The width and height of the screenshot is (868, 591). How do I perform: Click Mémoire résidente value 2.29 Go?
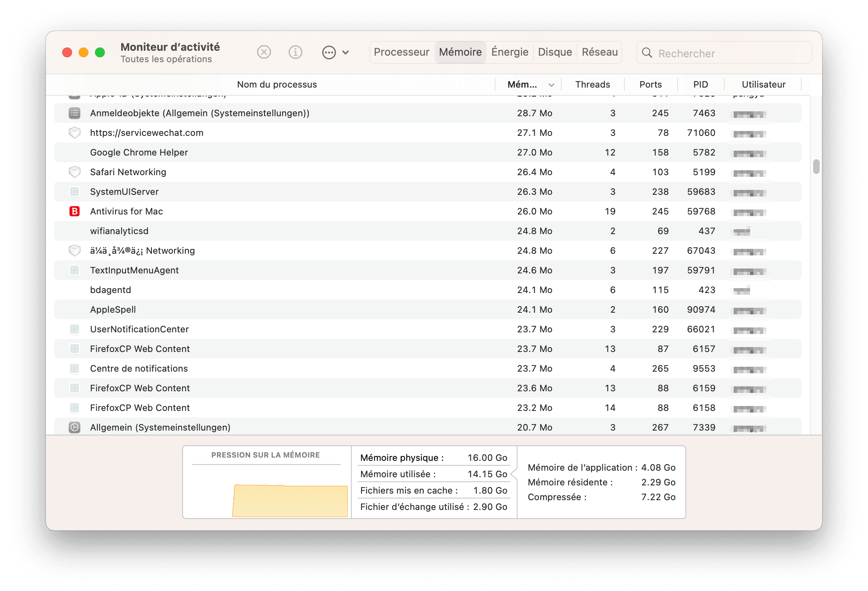[658, 482]
